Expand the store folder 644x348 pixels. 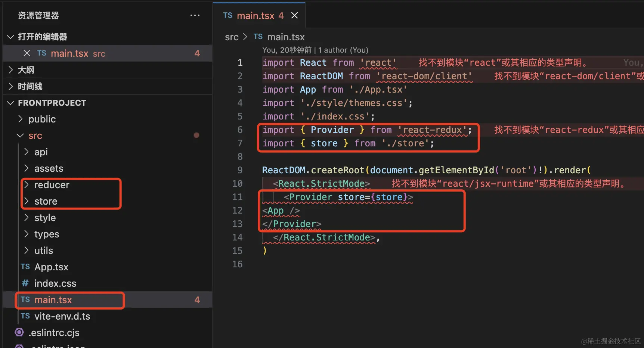pyautogui.click(x=27, y=201)
